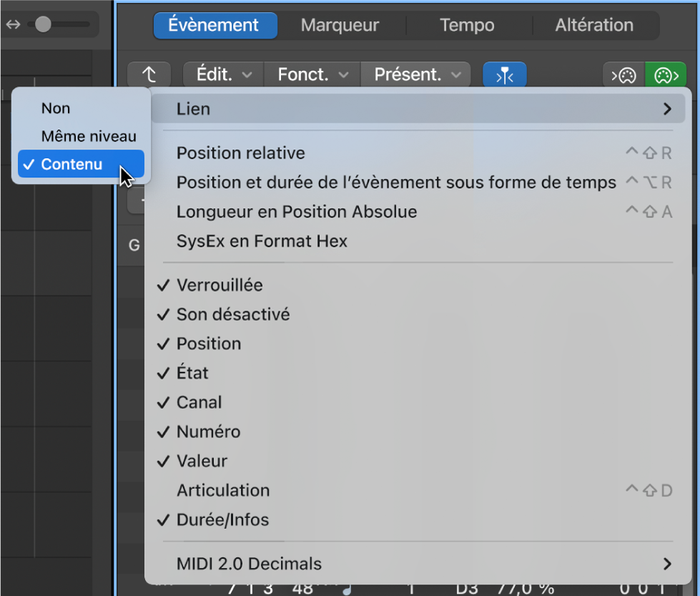Switch to the Tempo tab
The height and width of the screenshot is (596, 700).
coord(467,25)
